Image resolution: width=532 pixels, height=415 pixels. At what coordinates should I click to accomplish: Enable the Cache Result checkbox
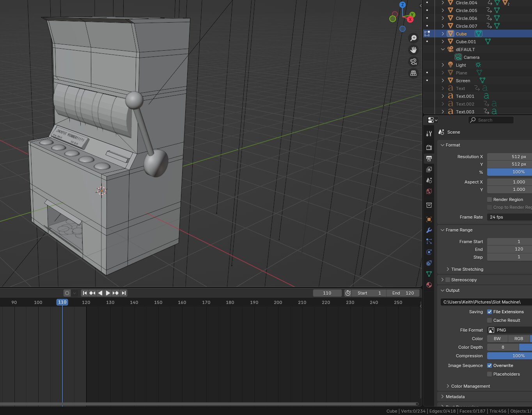click(489, 320)
